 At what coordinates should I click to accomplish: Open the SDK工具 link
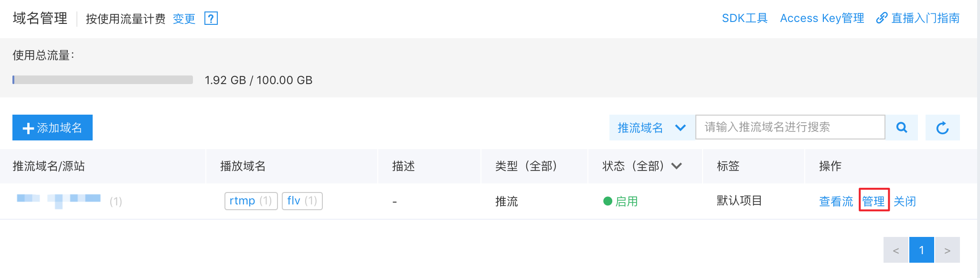click(745, 18)
